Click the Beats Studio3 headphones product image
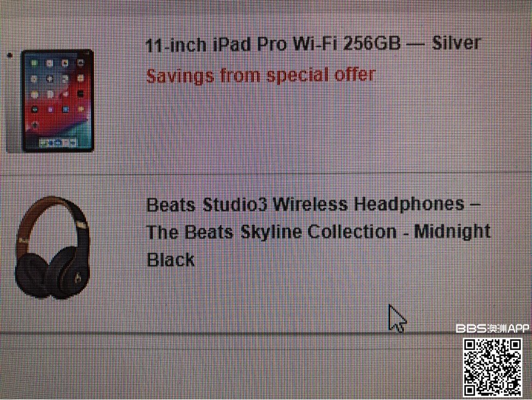Viewport: 532px width, 400px height. tap(53, 248)
